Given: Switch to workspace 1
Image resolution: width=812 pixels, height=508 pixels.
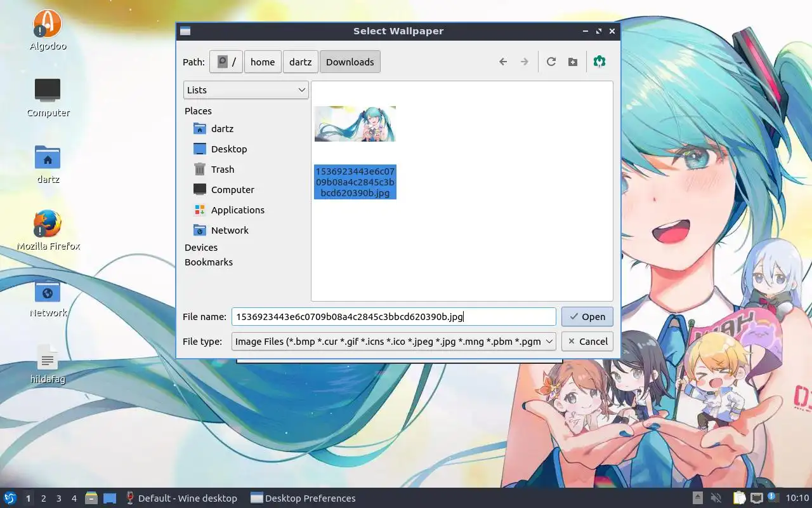Looking at the screenshot, I should click(x=28, y=498).
